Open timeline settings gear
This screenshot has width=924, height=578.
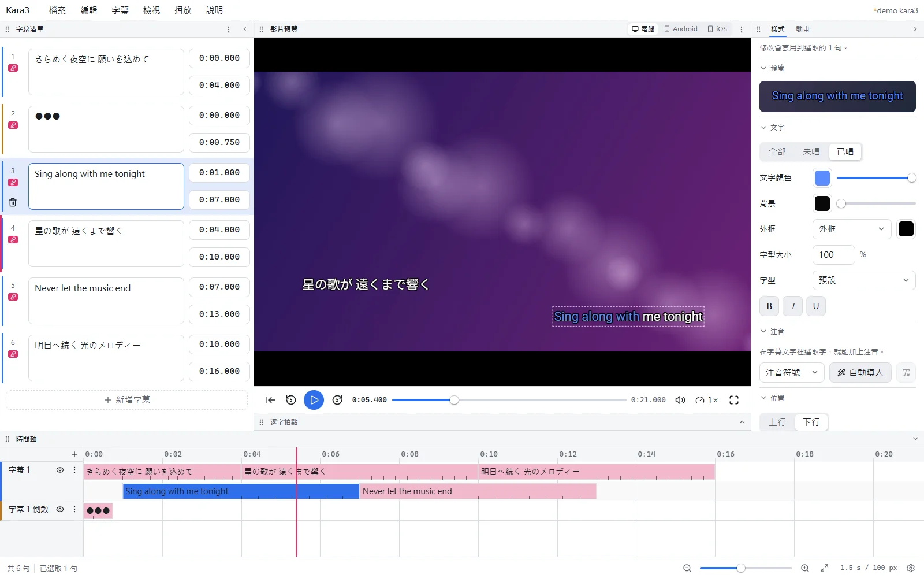911,568
